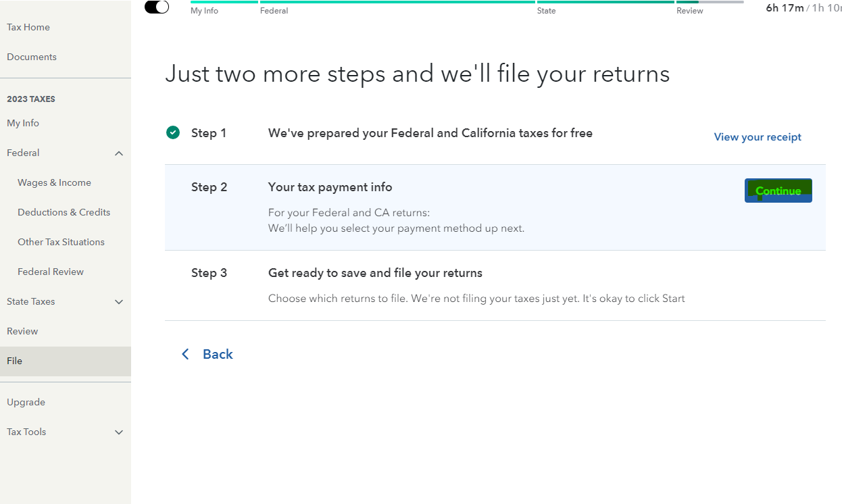Click the State progress bar segment
842x504 pixels.
[x=605, y=3]
